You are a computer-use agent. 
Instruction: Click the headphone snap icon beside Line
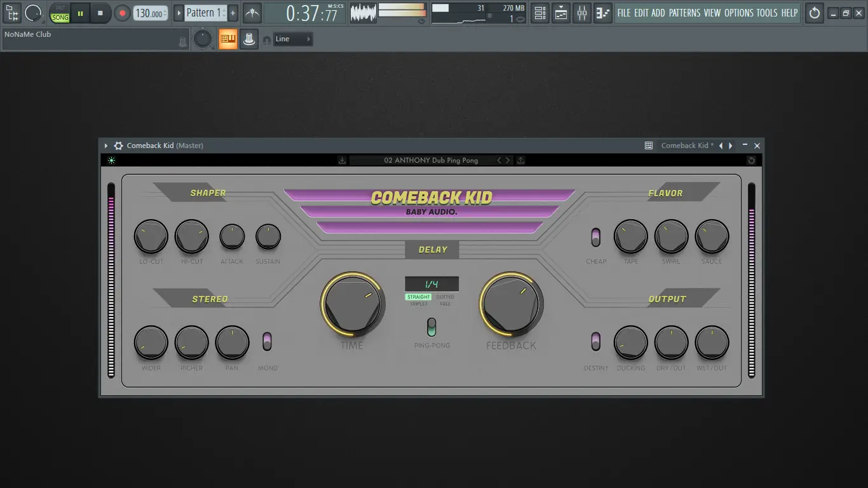pyautogui.click(x=267, y=39)
